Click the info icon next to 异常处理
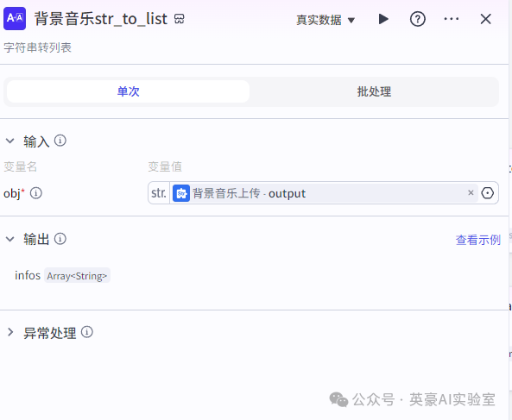This screenshot has width=512, height=420. tap(87, 332)
